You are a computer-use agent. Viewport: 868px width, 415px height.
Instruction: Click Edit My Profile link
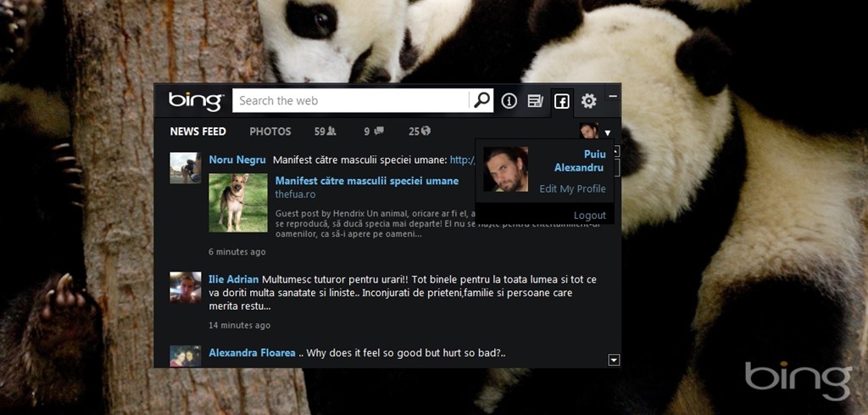(572, 188)
